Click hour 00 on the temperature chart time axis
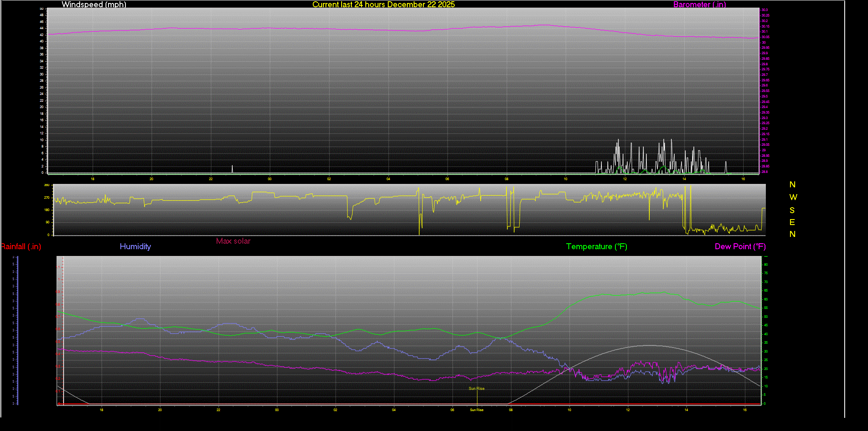This screenshot has width=868, height=431. click(277, 410)
